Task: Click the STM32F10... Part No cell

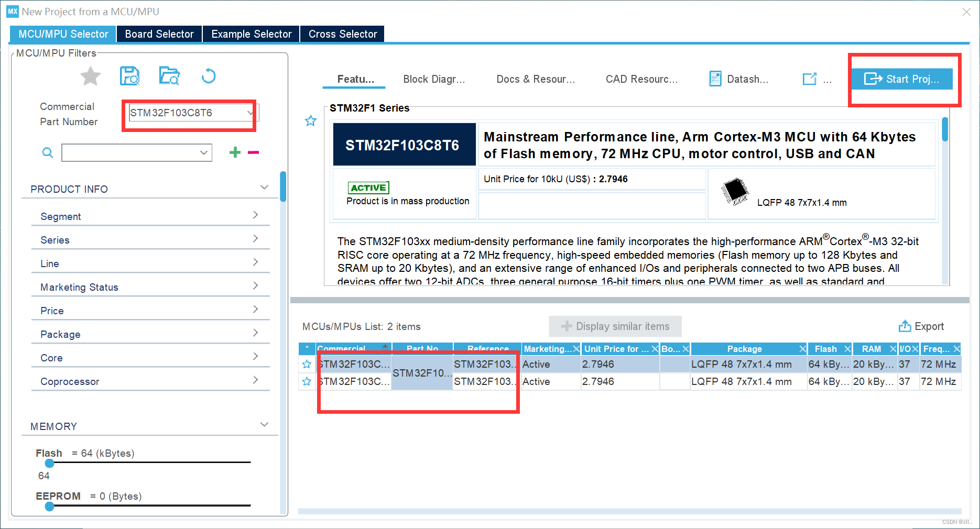Action: 422,373
